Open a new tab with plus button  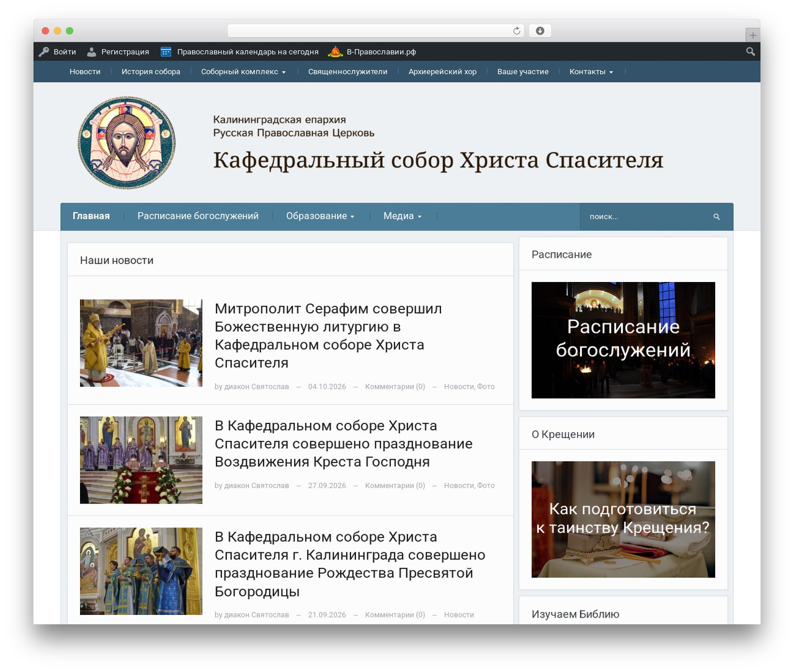coord(752,35)
